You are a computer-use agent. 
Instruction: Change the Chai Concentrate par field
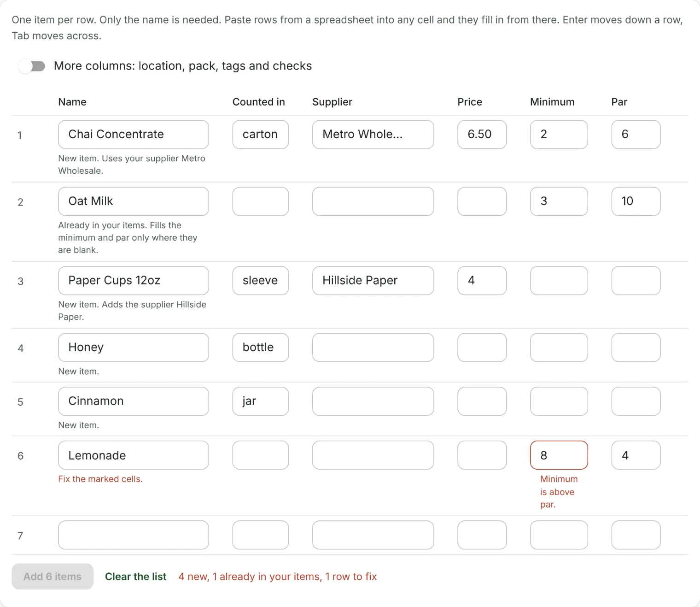636,135
